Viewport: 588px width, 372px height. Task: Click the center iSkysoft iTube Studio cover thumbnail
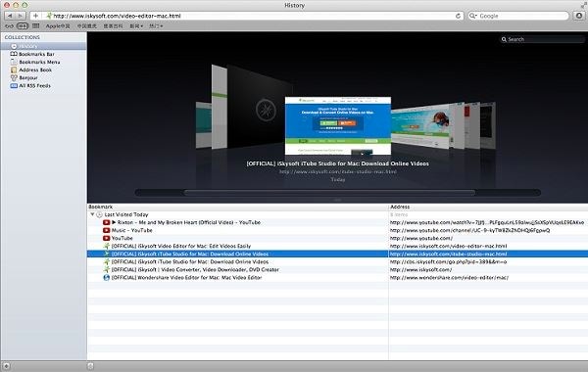coord(338,125)
